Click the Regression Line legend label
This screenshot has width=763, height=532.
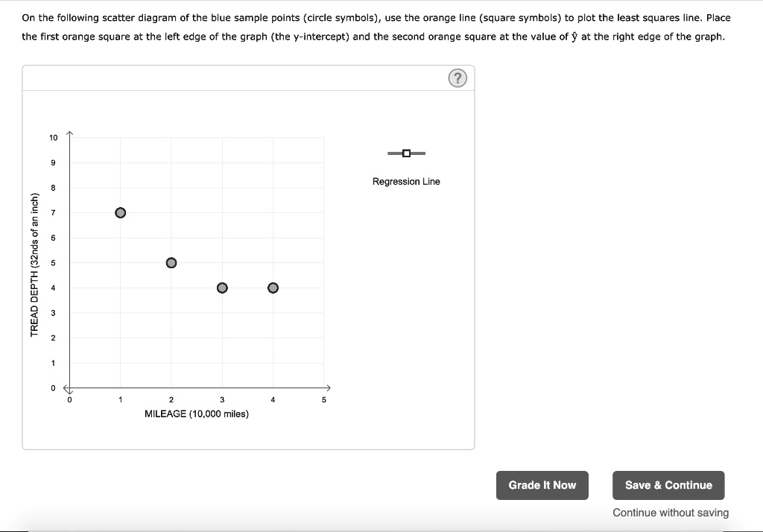(x=406, y=182)
